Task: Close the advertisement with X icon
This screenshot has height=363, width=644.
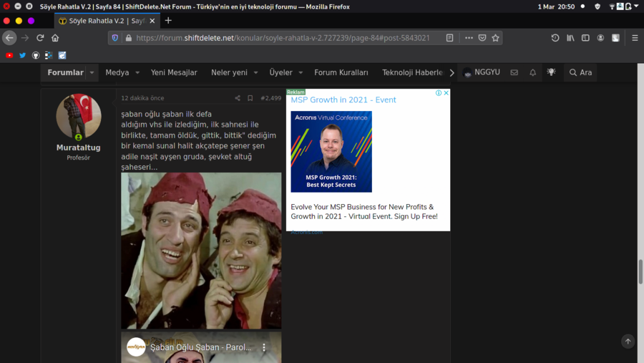Action: pos(446,93)
